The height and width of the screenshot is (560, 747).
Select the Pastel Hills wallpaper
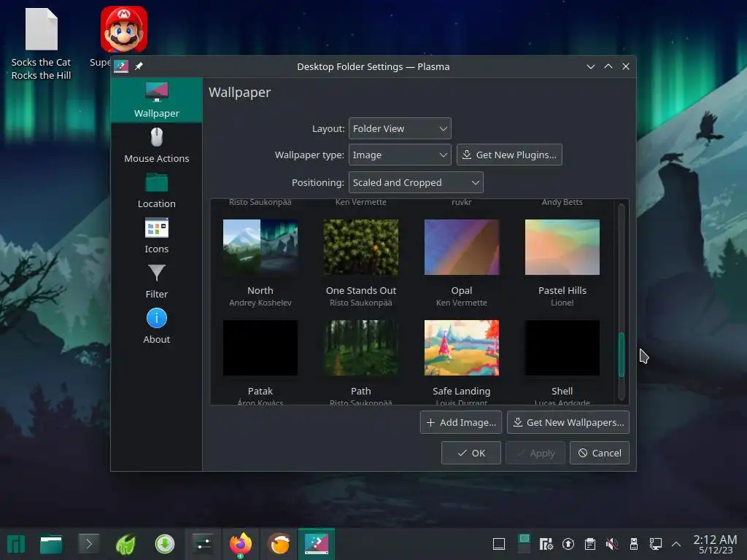click(x=562, y=247)
